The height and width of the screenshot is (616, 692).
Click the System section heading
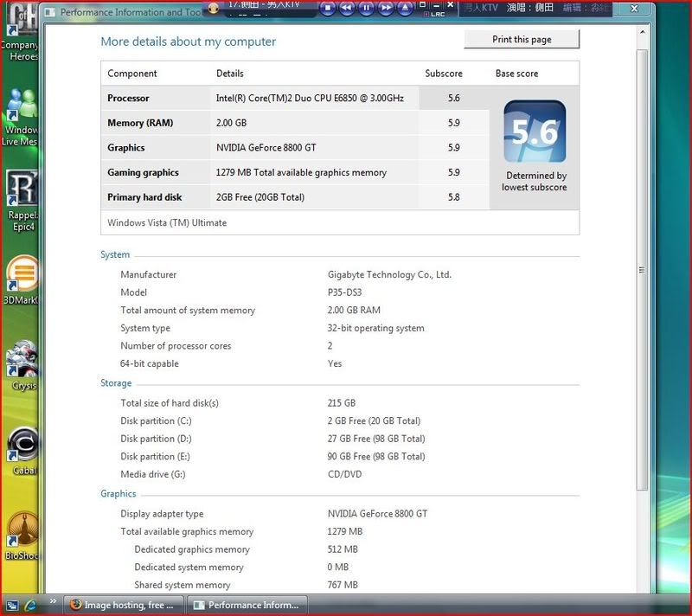[115, 254]
